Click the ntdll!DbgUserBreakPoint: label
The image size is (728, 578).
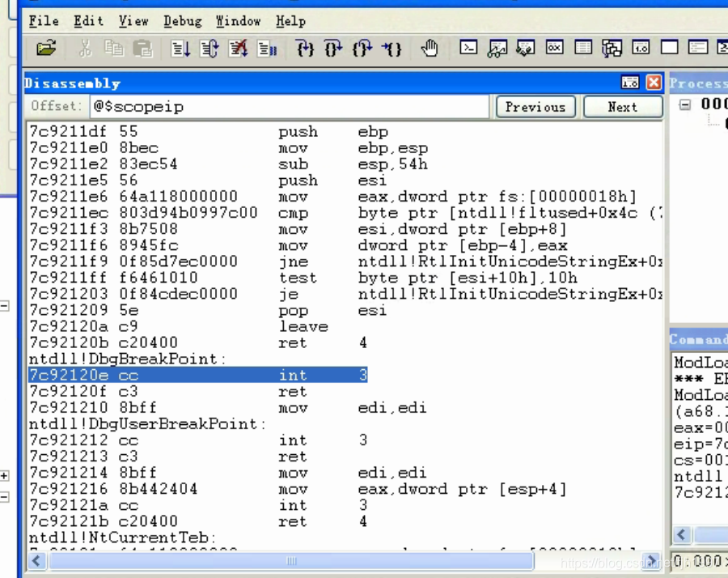click(x=147, y=423)
